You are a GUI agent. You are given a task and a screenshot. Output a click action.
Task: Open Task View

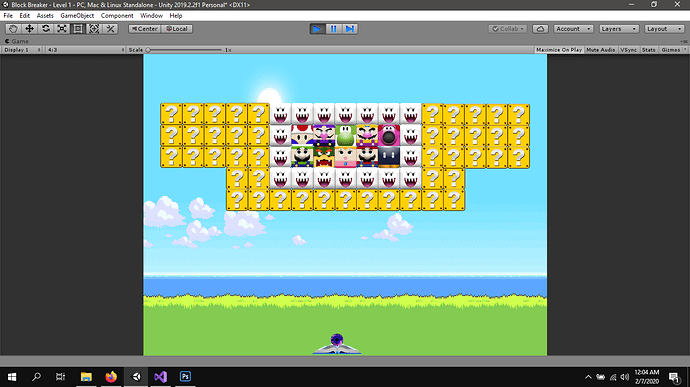[x=60, y=377]
